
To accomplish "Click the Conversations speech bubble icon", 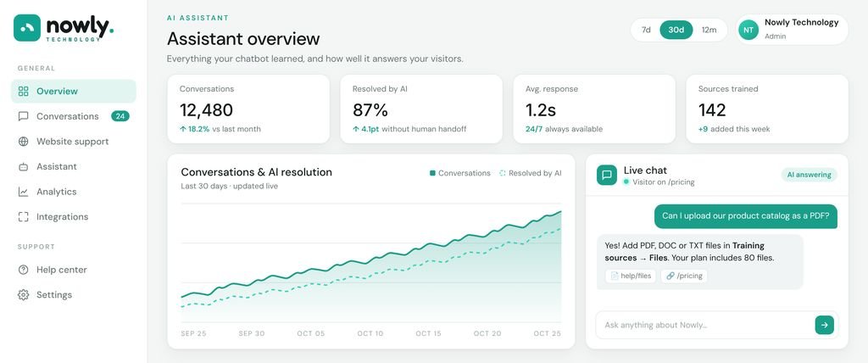I will (23, 116).
